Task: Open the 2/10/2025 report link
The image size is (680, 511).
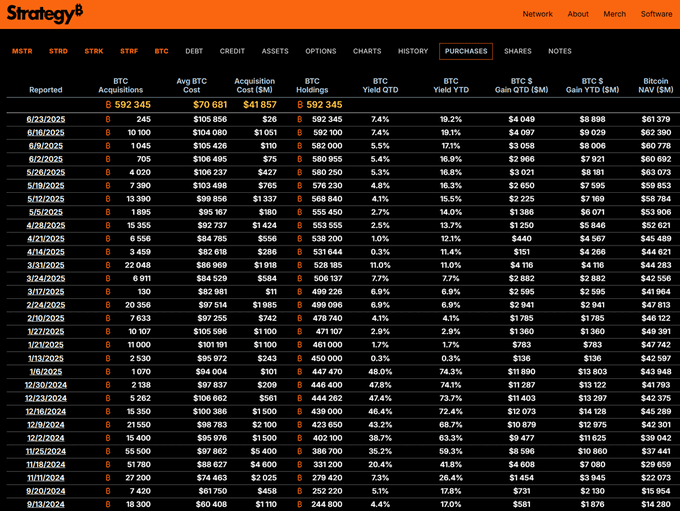Action: pyautogui.click(x=46, y=318)
